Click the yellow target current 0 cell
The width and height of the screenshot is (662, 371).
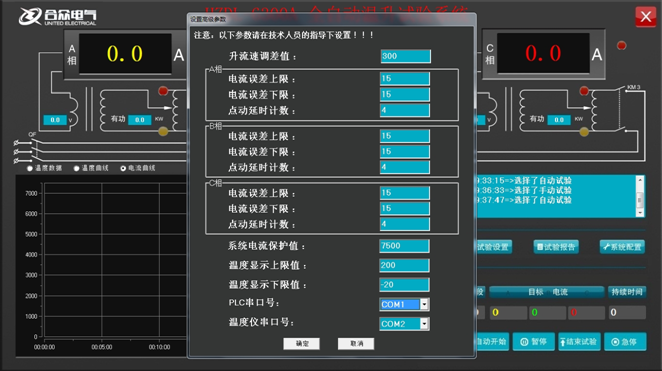508,313
